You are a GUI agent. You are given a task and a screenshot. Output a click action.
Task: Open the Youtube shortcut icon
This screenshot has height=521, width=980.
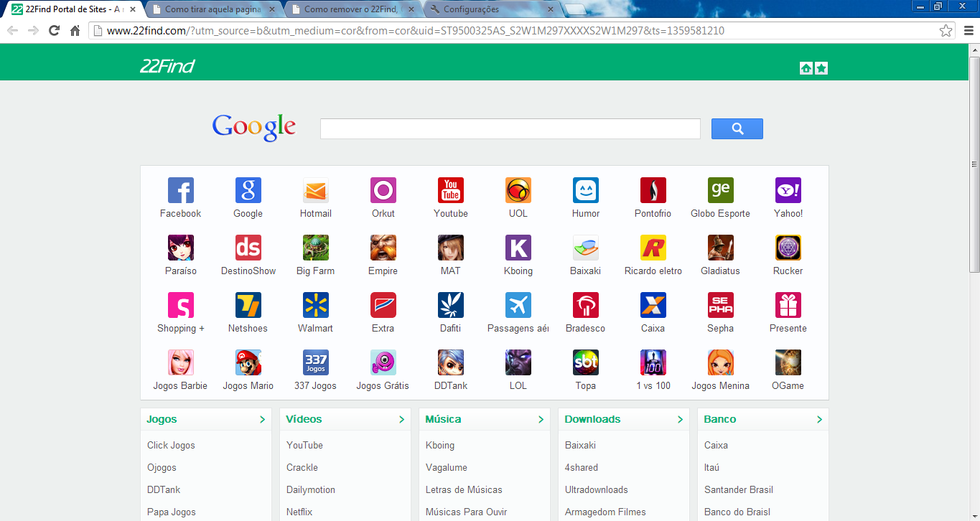pyautogui.click(x=451, y=190)
